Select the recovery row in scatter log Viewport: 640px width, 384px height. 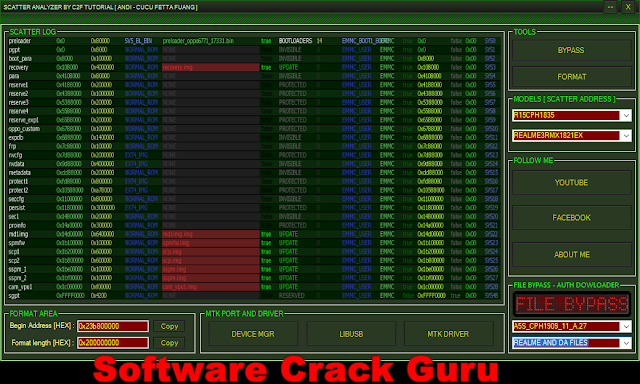tap(253, 67)
